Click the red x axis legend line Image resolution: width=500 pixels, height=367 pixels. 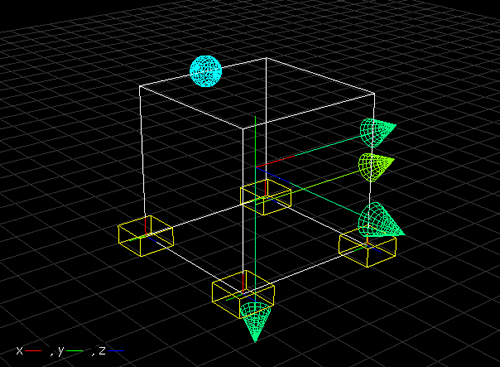[x=33, y=351]
